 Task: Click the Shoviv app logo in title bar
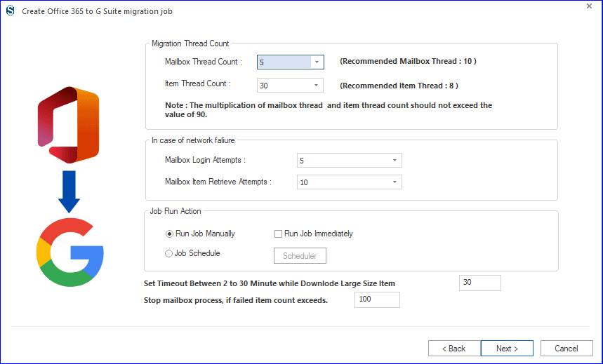(x=11, y=11)
